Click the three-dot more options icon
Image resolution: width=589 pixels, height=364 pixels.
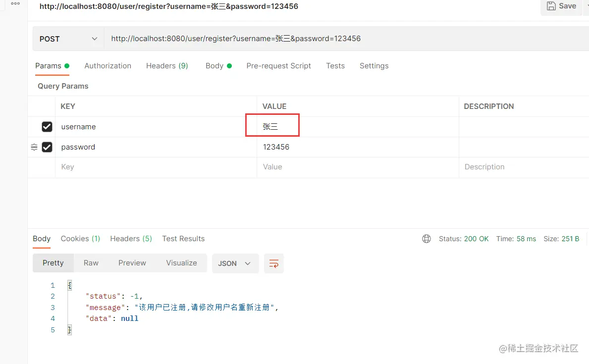[x=15, y=3]
